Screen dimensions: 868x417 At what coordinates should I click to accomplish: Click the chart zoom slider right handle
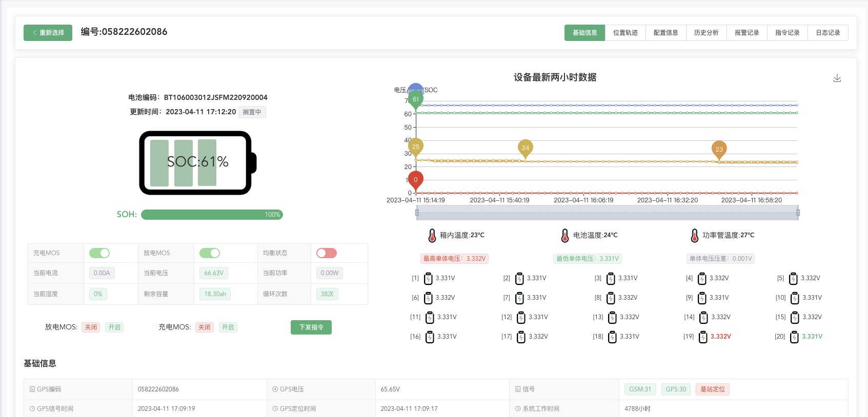[798, 213]
